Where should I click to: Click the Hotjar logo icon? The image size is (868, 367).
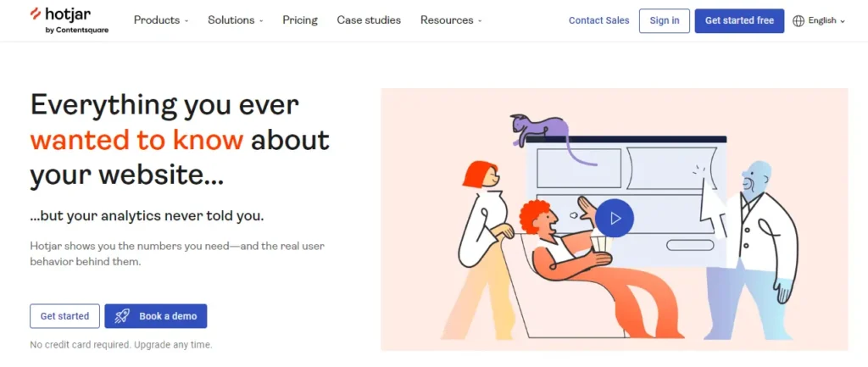pos(36,14)
